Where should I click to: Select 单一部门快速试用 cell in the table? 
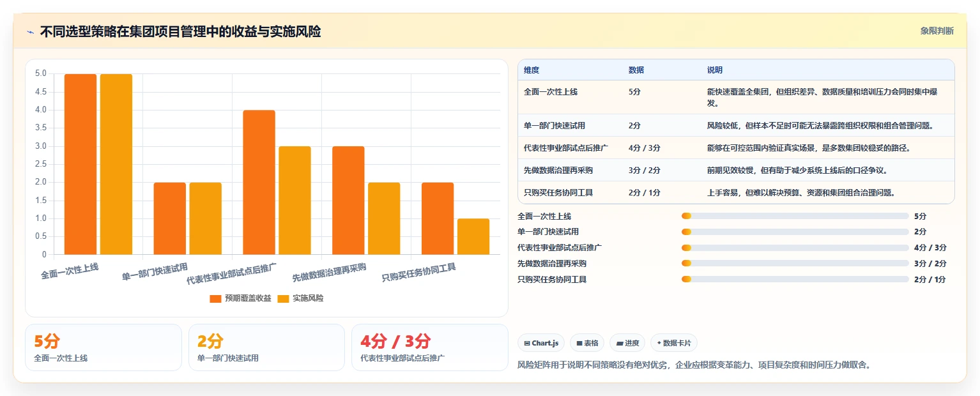pyautogui.click(x=555, y=126)
